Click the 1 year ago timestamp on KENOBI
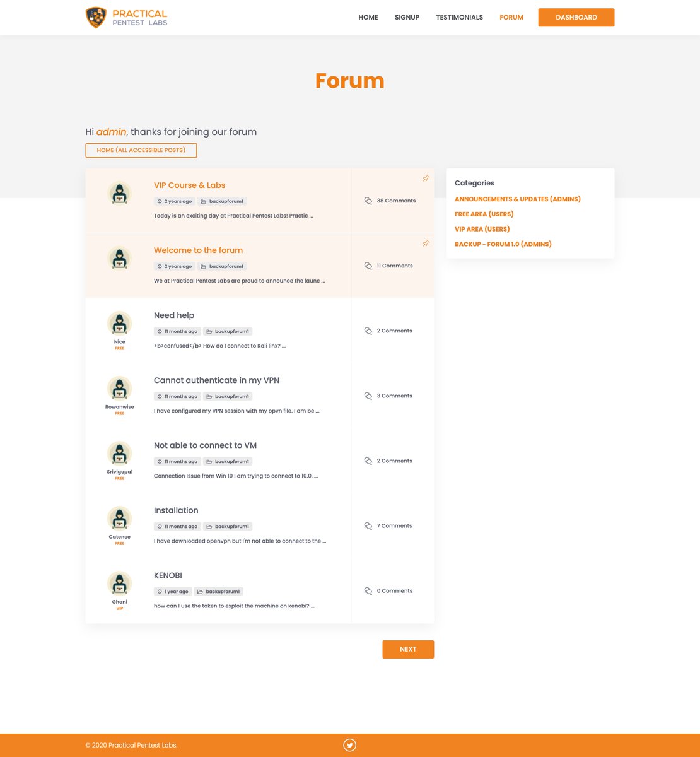This screenshot has height=757, width=700. (173, 591)
